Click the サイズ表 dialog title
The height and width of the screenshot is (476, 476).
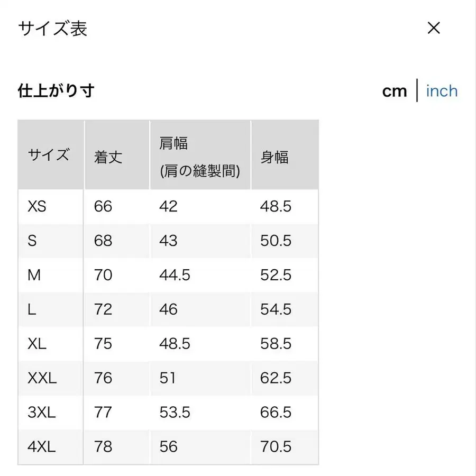(x=53, y=29)
